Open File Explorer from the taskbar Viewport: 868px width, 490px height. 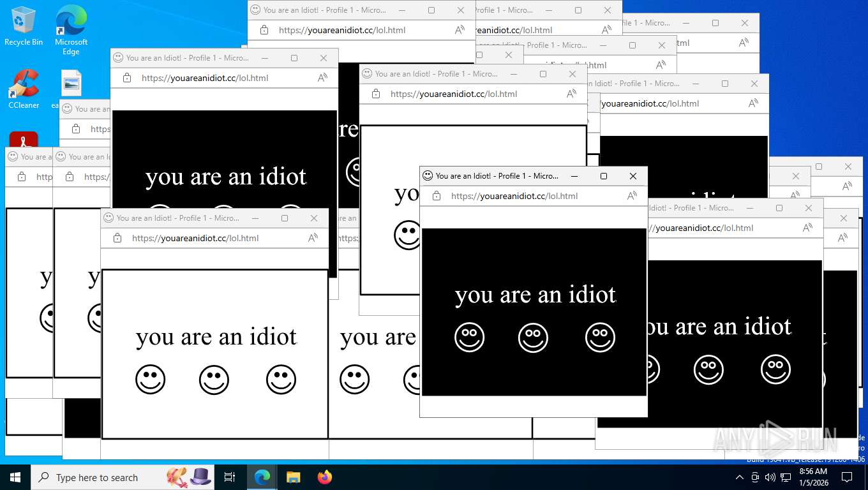[293, 477]
